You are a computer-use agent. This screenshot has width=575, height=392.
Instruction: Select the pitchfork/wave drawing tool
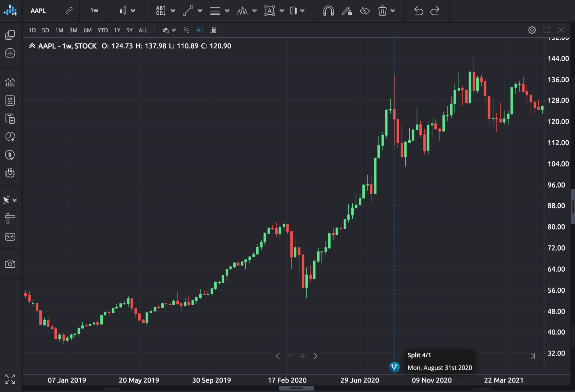[x=242, y=11]
